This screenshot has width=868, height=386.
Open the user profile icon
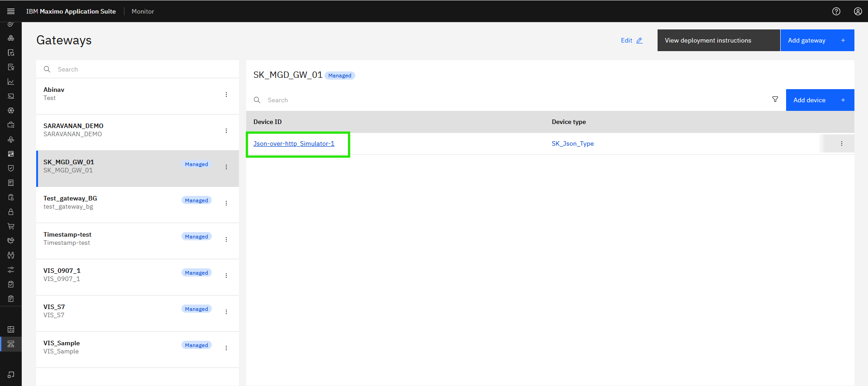(x=858, y=11)
